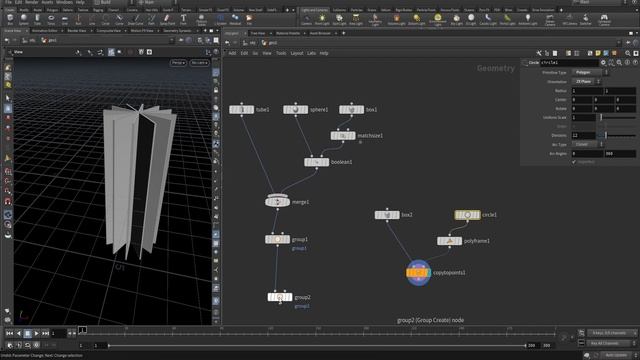This screenshot has width=640, height=360.
Task: Open network editor Layout menu
Action: [x=297, y=53]
